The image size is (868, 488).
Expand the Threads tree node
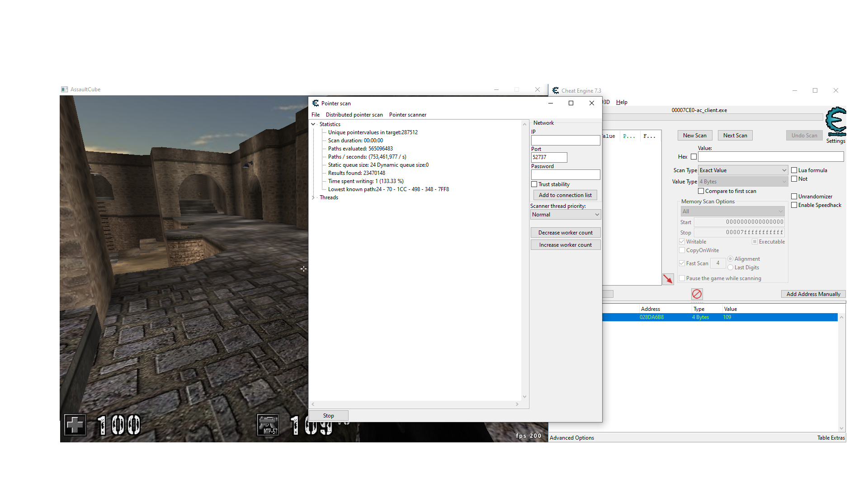313,197
